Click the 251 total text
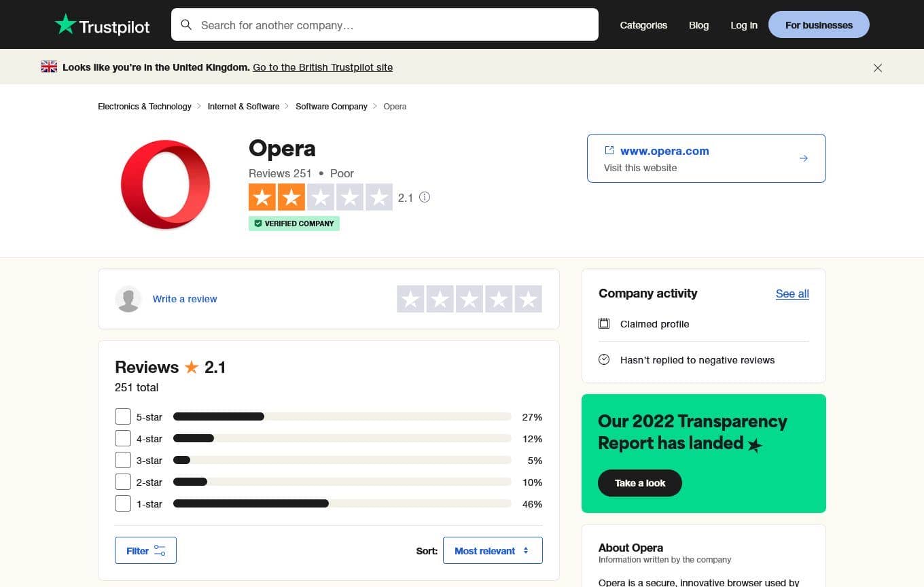Image resolution: width=924 pixels, height=587 pixels. pyautogui.click(x=137, y=387)
